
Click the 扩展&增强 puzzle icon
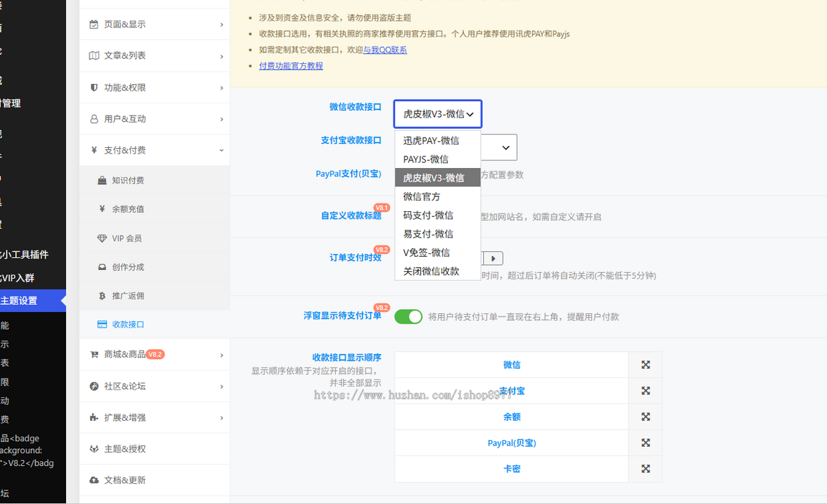(94, 417)
